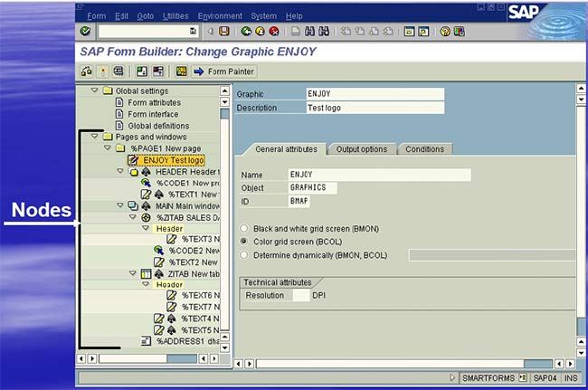Click the yellow Form Builder settings icon
This screenshot has width=588, height=390.
tap(182, 71)
